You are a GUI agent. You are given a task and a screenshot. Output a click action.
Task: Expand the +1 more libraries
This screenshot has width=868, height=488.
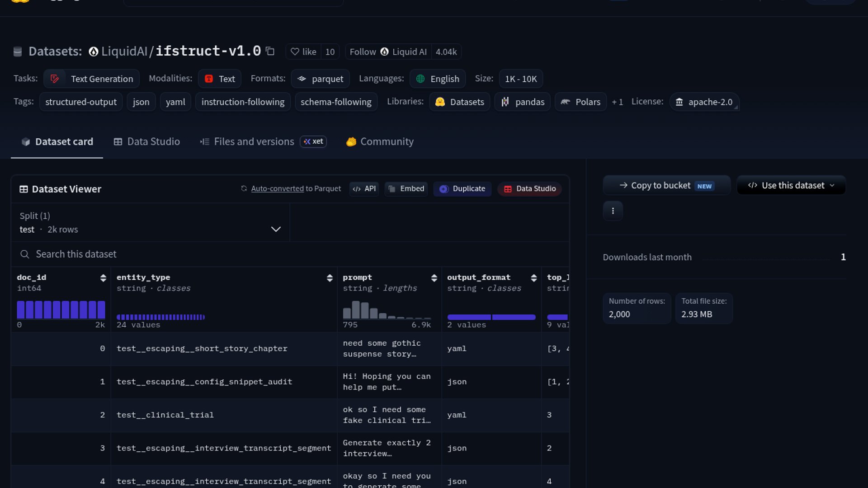[x=617, y=102]
